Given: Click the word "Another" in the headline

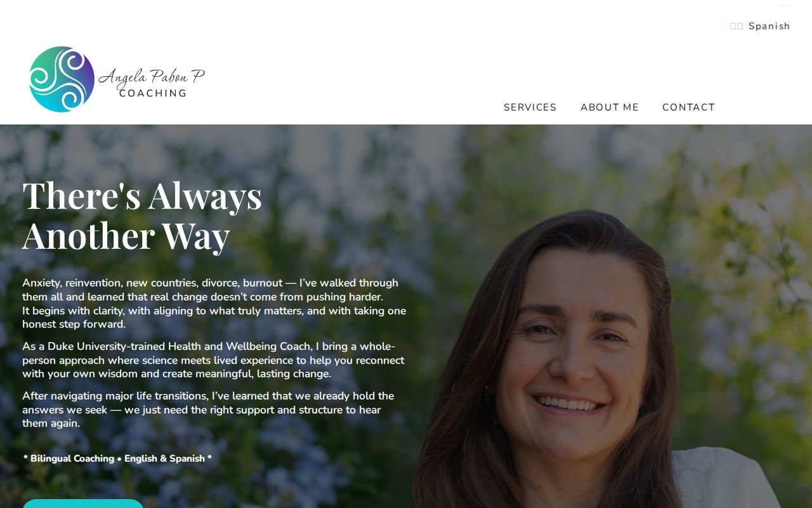Looking at the screenshot, I should pyautogui.click(x=88, y=236).
